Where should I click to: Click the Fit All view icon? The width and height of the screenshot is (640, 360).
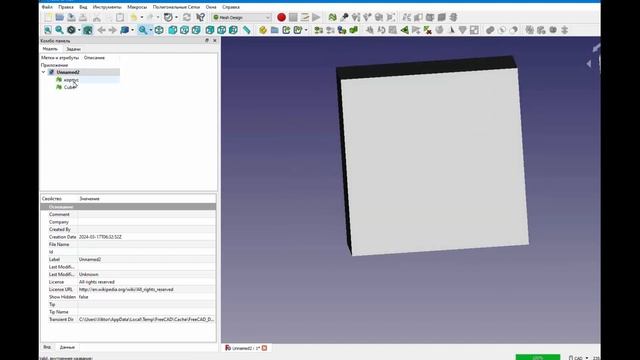click(x=48, y=30)
